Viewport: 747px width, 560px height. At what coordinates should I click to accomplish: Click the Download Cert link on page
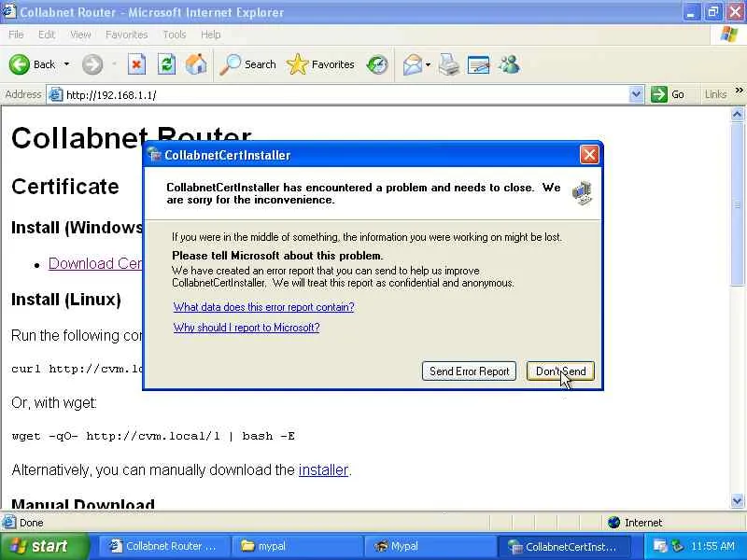coord(95,263)
